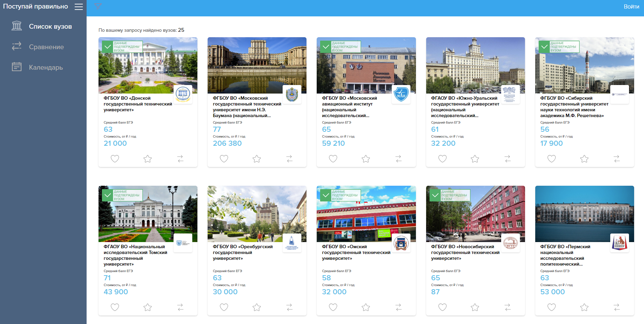Screen dimensions: 644x324
Task: Star the Новосибирский технический университет card
Action: point(475,307)
